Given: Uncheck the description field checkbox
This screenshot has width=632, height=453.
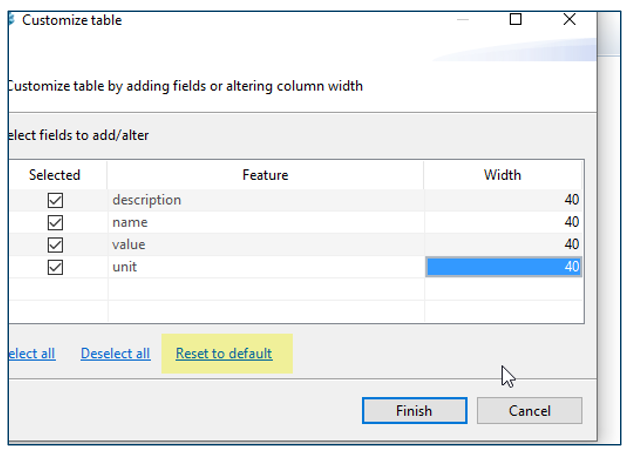Looking at the screenshot, I should point(55,200).
